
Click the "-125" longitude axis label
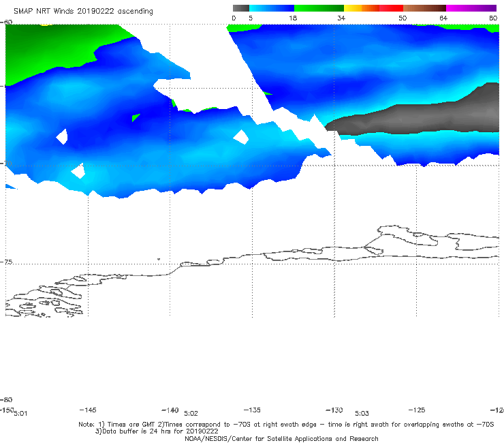[x=417, y=410]
